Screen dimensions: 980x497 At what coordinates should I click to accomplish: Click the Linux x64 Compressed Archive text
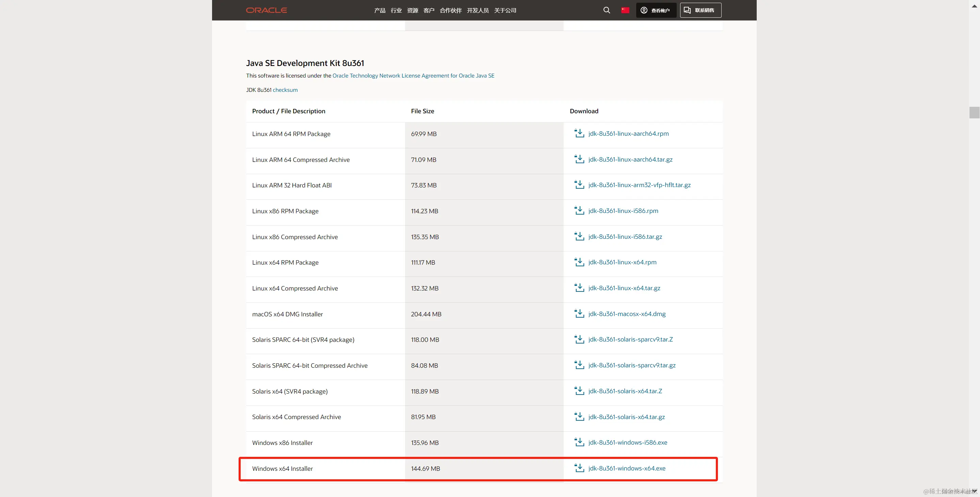click(295, 288)
